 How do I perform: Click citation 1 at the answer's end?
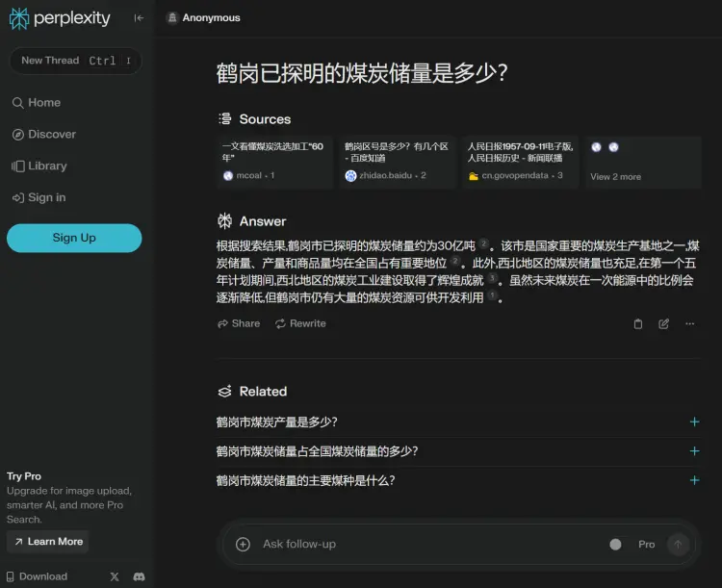click(492, 295)
